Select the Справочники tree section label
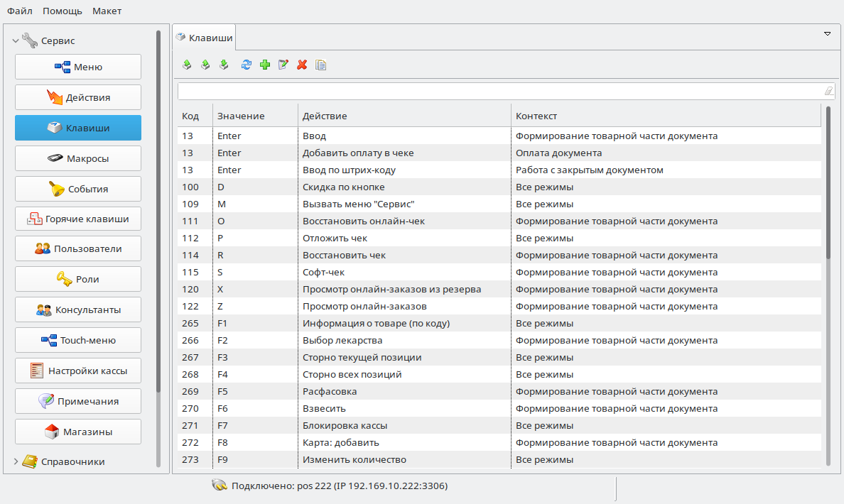This screenshot has width=844, height=504. 72,461
